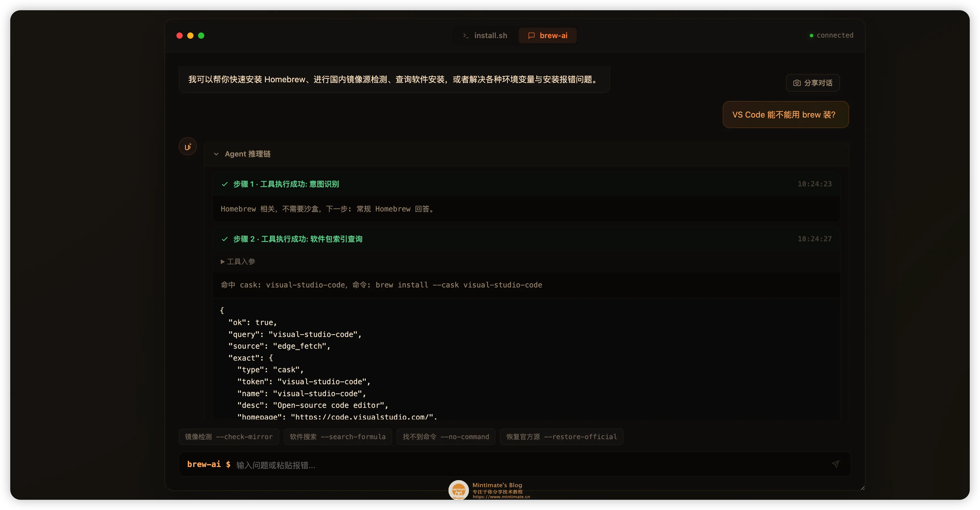Click the JSON line "name": "visual-studio-code"
The height and width of the screenshot is (510, 980).
tap(301, 394)
